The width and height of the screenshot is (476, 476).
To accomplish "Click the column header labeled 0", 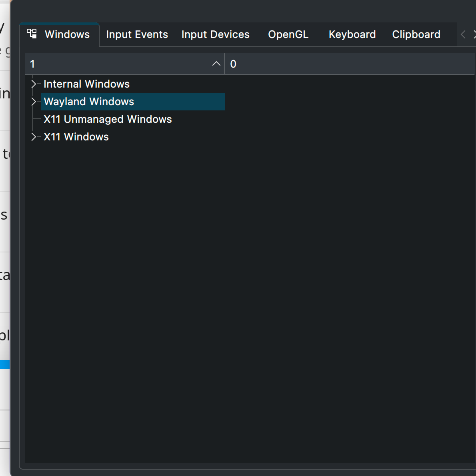I will tap(348, 64).
